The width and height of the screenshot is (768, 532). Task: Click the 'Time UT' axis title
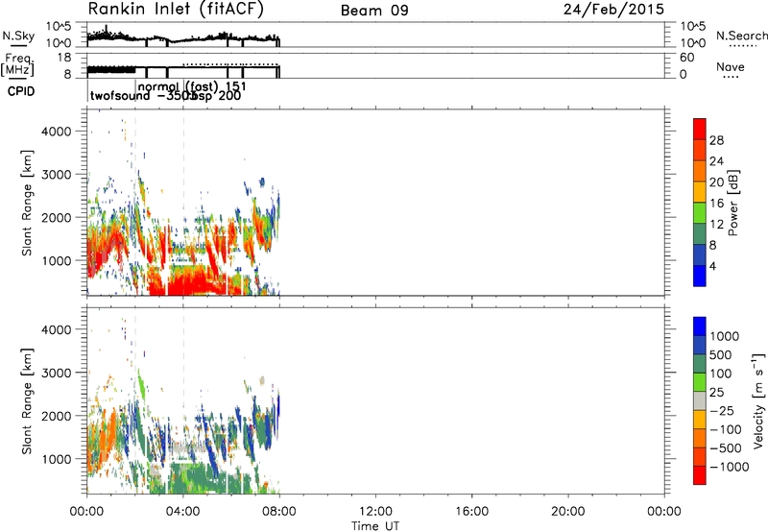click(x=375, y=526)
